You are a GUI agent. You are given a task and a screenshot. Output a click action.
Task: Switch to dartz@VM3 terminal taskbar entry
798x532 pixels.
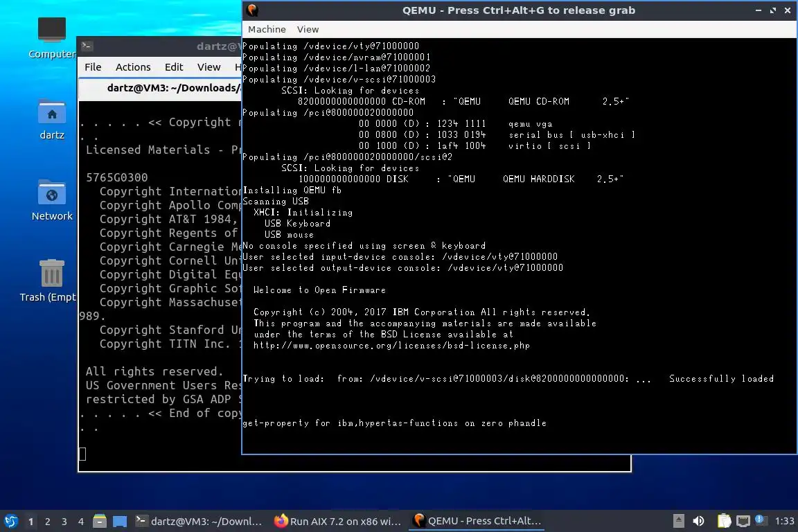[x=199, y=521]
